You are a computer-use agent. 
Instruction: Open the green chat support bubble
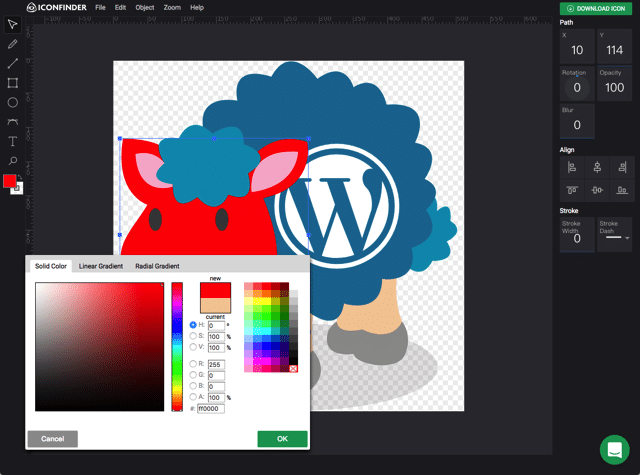tap(614, 450)
